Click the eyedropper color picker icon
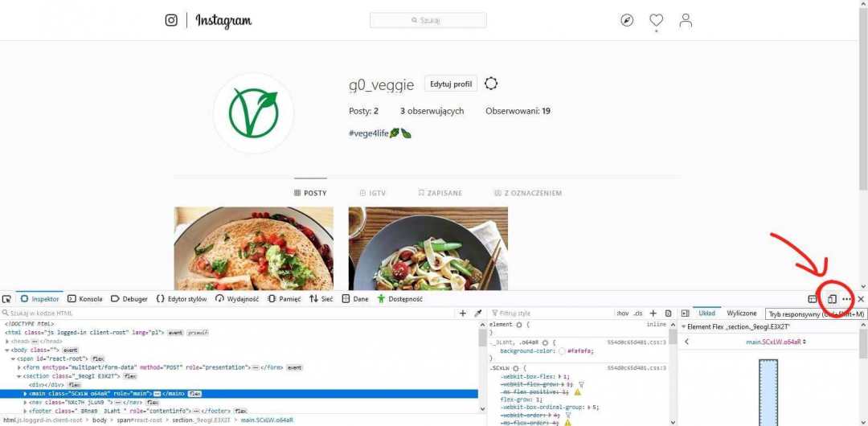This screenshot has height=426, width=868. (478, 313)
